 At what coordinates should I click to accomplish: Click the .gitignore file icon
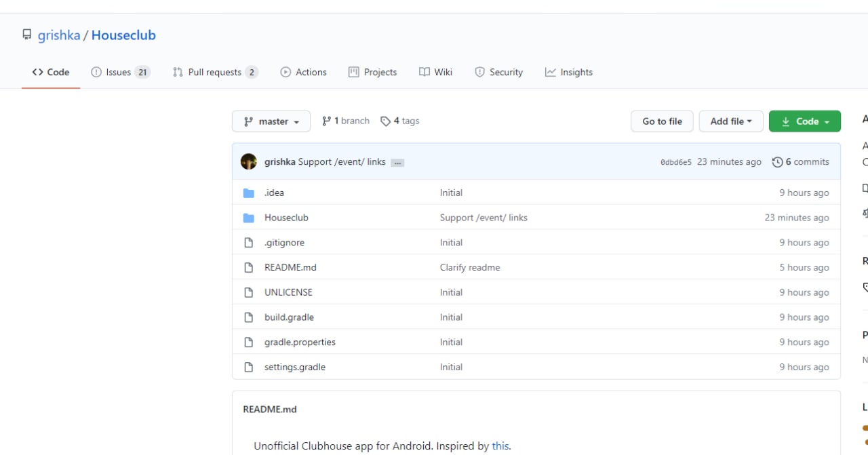pos(249,242)
